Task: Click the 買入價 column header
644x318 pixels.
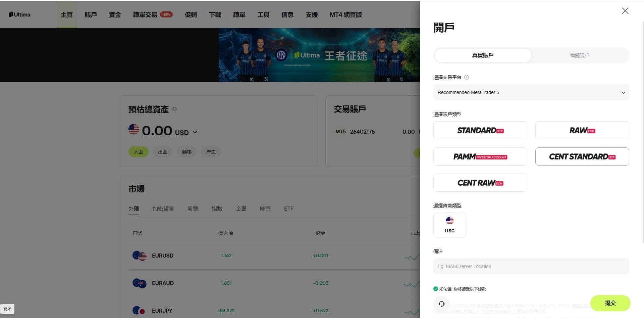Action: pos(226,233)
